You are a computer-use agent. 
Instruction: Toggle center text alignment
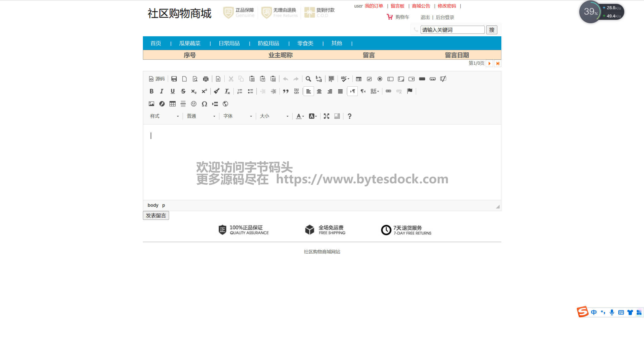click(x=319, y=91)
